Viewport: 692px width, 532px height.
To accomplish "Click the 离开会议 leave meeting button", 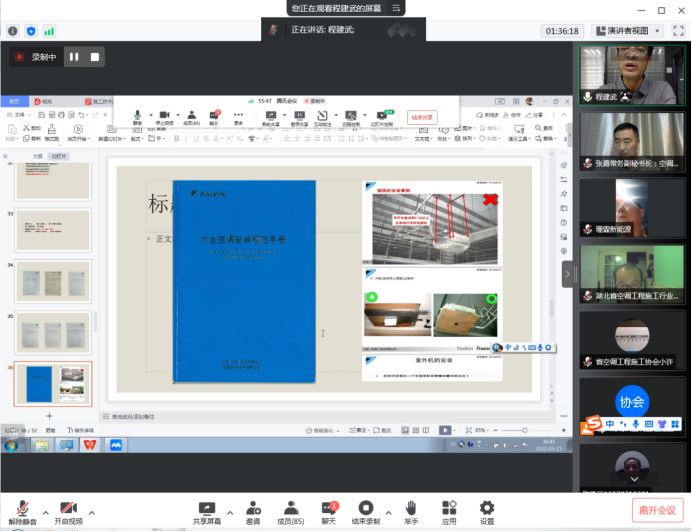I will click(657, 510).
